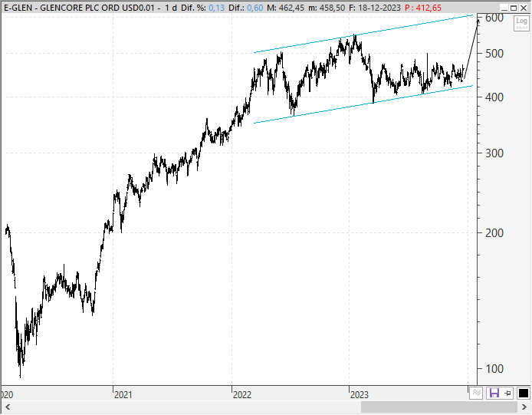
Task: Click the 500 price axis label
Action: 494,54
